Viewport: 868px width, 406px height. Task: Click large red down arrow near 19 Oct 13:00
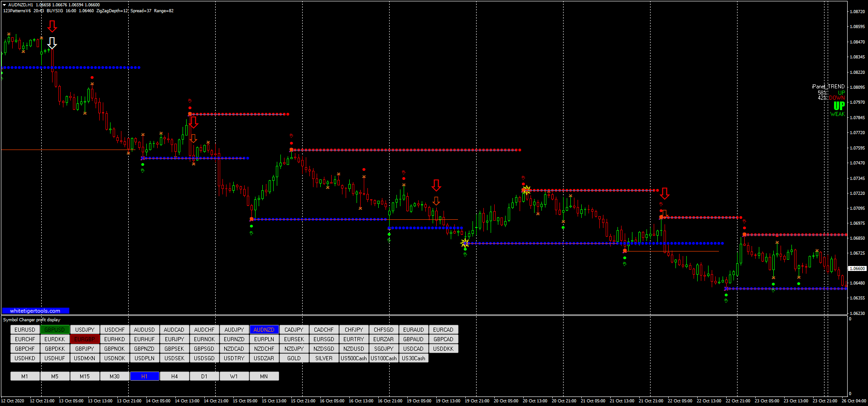click(x=436, y=185)
